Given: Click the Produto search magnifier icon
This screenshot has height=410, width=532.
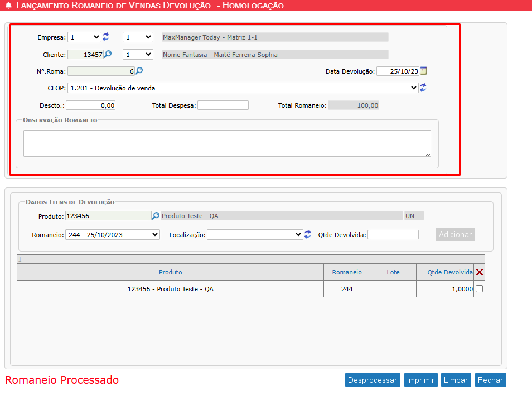Looking at the screenshot, I should tap(156, 215).
